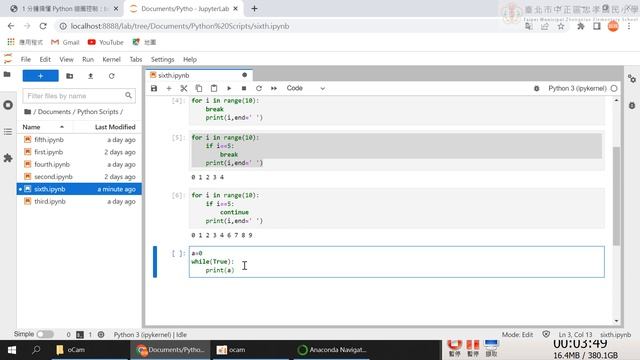640x360 pixels.
Task: Interrupt the kernel with stop icon
Action: 244,89
